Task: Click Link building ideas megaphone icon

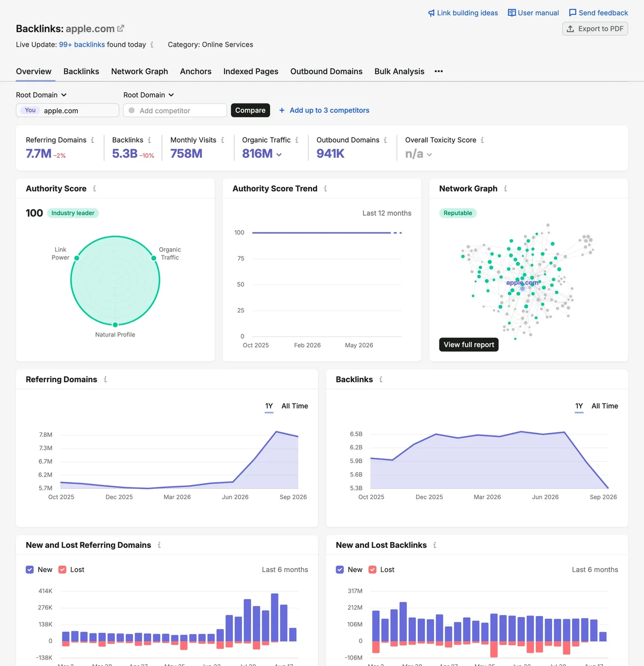Action: (x=431, y=13)
